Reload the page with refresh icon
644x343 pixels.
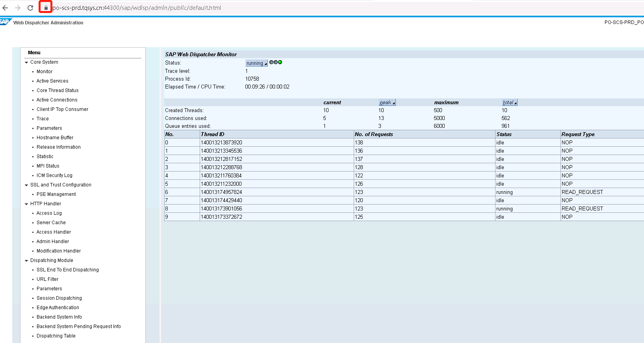coord(30,8)
